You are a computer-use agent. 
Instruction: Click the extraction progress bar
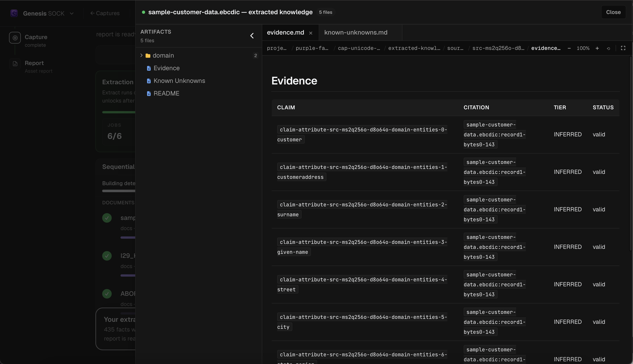(119, 112)
